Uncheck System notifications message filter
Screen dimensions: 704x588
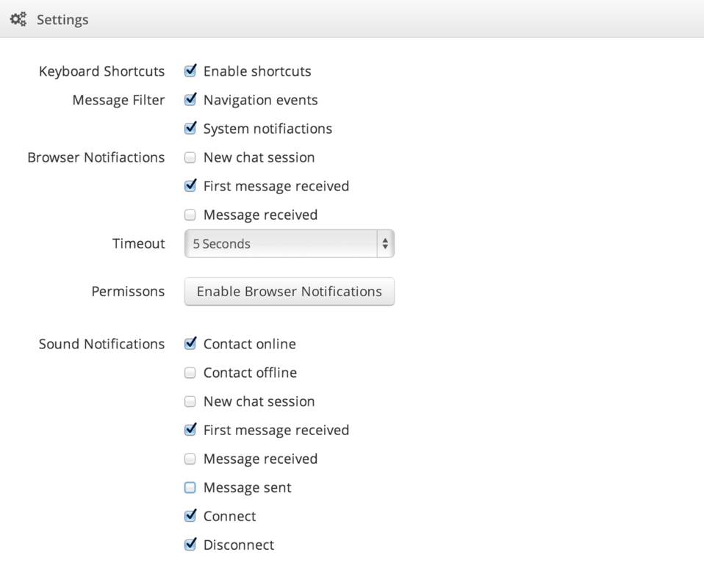click(x=190, y=129)
